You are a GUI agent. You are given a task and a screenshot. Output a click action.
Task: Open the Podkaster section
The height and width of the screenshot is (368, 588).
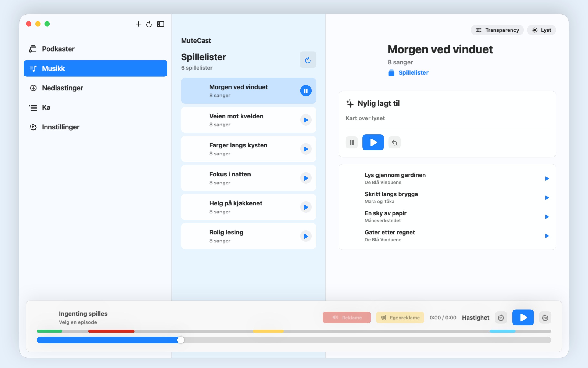click(x=96, y=49)
